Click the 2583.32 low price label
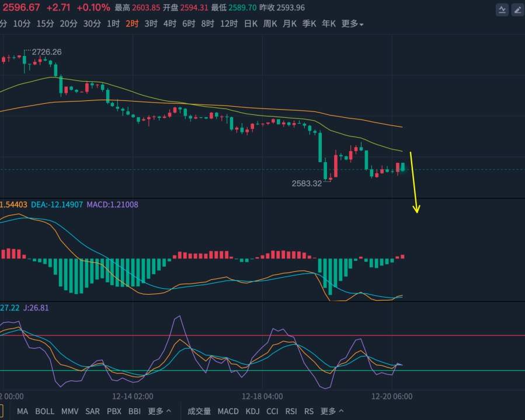The image size is (525, 420). (x=307, y=183)
